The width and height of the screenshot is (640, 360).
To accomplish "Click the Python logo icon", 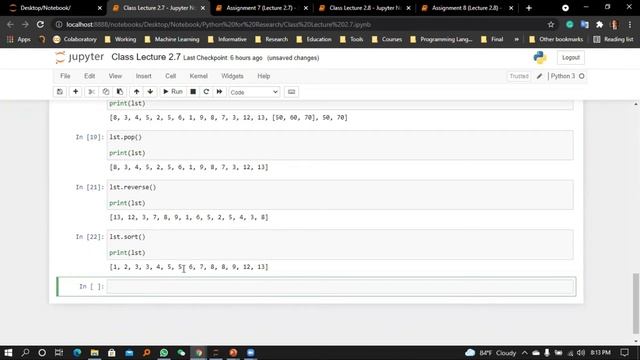I will (540, 58).
